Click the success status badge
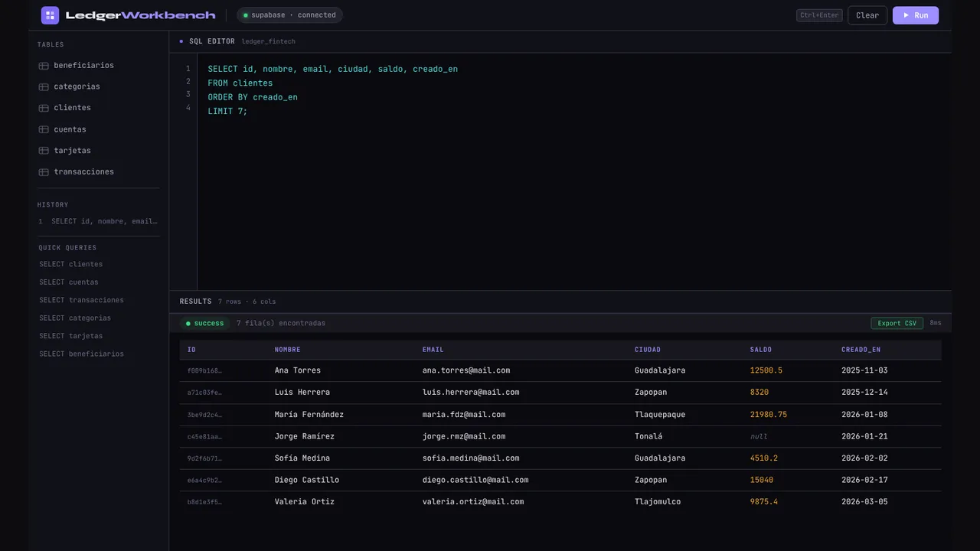The width and height of the screenshot is (980, 551). [x=205, y=323]
